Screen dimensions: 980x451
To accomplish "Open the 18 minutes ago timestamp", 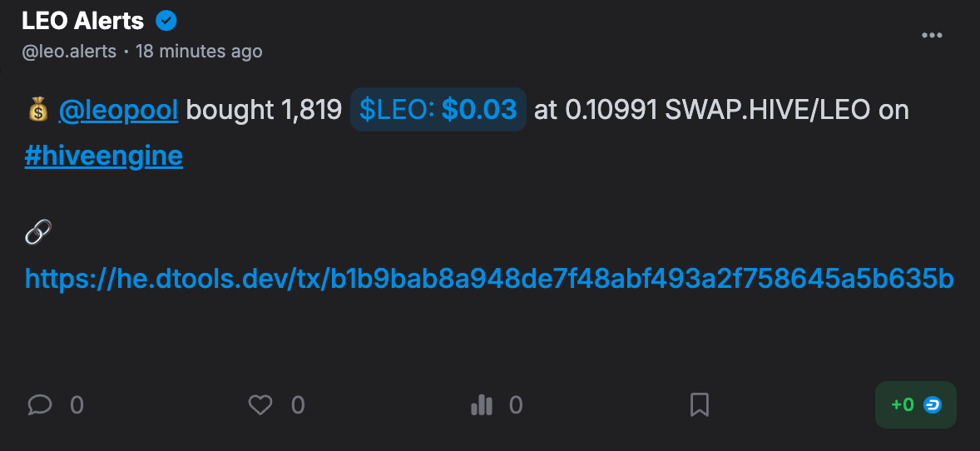I will [199, 52].
